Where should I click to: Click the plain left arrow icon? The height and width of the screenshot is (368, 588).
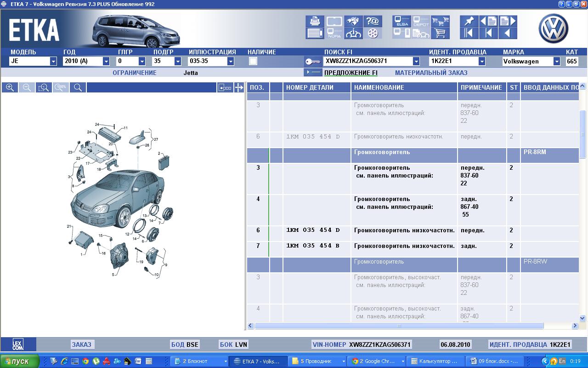pyautogui.click(x=508, y=33)
